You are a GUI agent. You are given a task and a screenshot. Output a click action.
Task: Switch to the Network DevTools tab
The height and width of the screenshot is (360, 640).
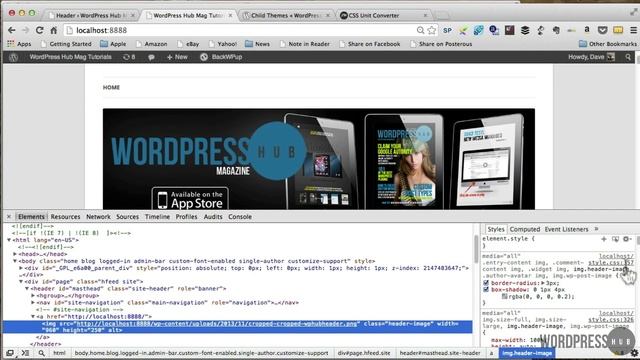click(98, 217)
